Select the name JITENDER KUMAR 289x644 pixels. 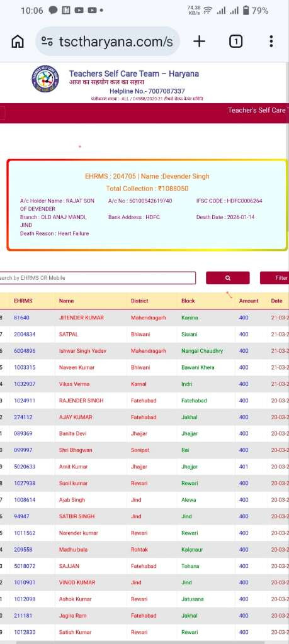click(81, 318)
